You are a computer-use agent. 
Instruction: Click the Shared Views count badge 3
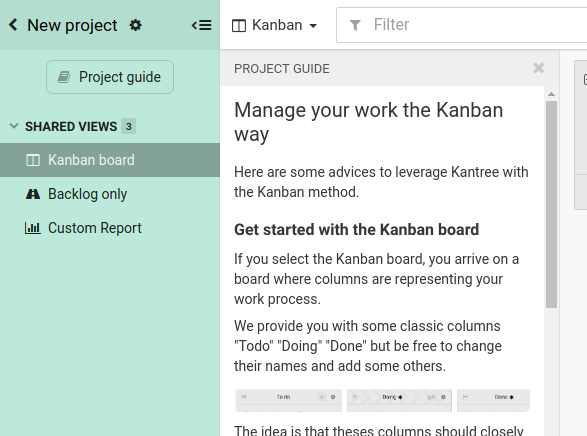[128, 126]
